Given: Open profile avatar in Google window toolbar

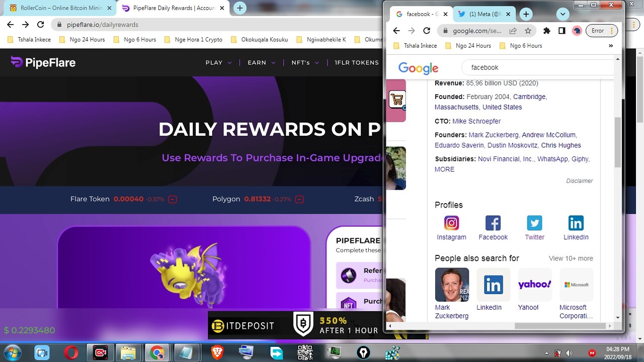Looking at the screenshot, I should click(577, 31).
